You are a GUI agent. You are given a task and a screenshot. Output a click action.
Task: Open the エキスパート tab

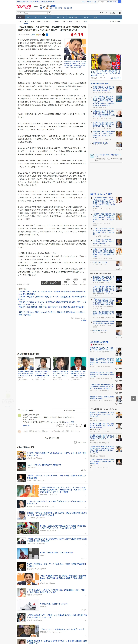(x=48, y=17)
